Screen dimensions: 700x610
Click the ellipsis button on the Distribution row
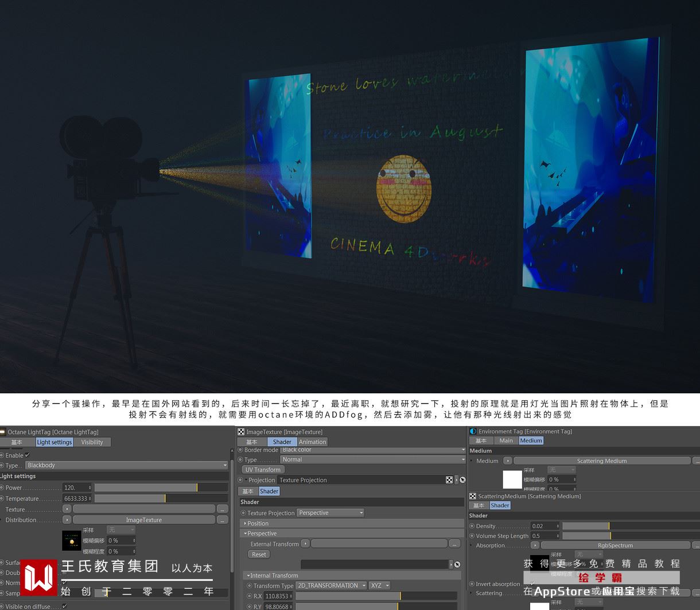223,520
